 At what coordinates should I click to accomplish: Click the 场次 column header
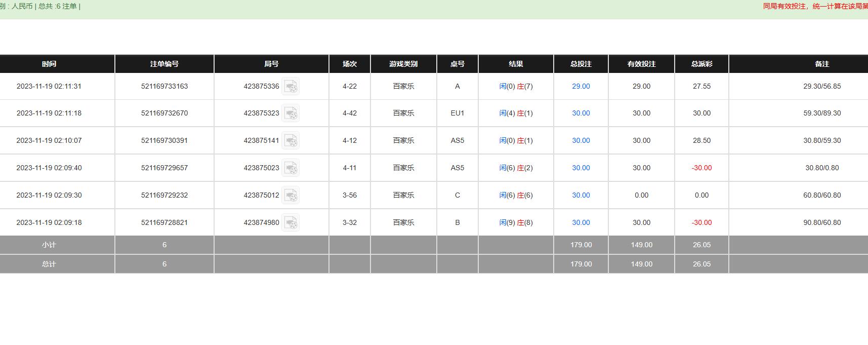350,64
